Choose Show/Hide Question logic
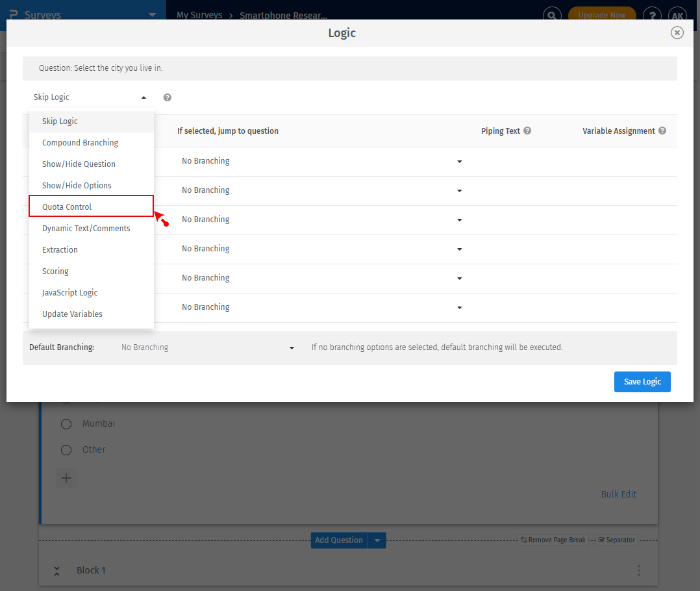 coord(92,164)
